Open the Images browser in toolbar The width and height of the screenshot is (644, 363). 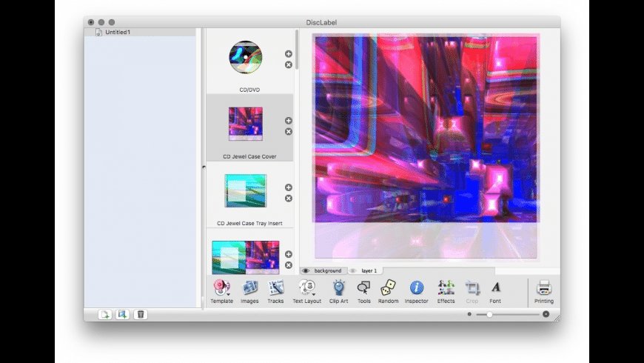[x=249, y=289]
